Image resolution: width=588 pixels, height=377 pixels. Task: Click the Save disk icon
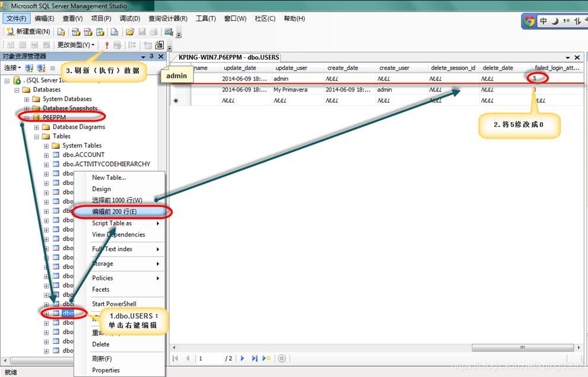142,32
